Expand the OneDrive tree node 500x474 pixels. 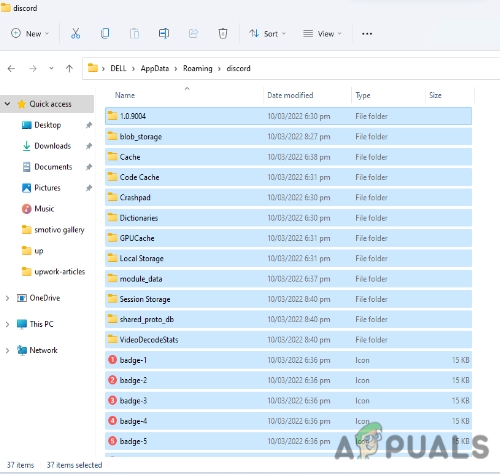click(7, 298)
